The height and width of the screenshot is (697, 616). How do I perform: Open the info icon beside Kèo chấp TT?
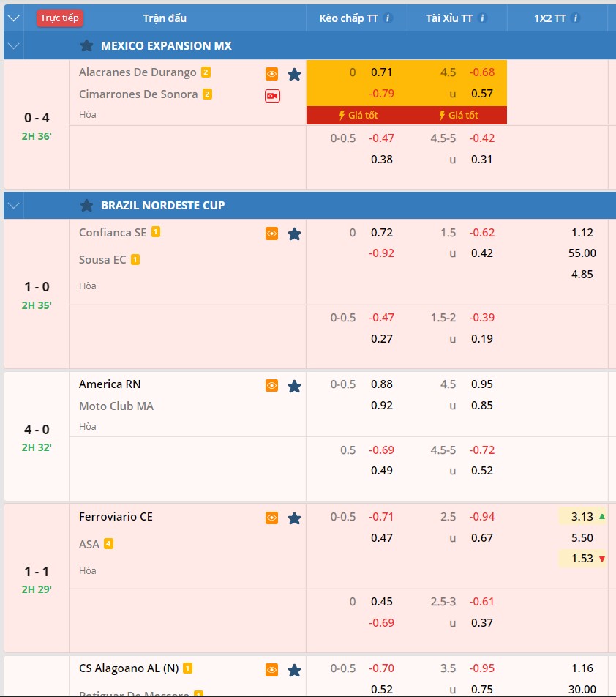tap(388, 18)
